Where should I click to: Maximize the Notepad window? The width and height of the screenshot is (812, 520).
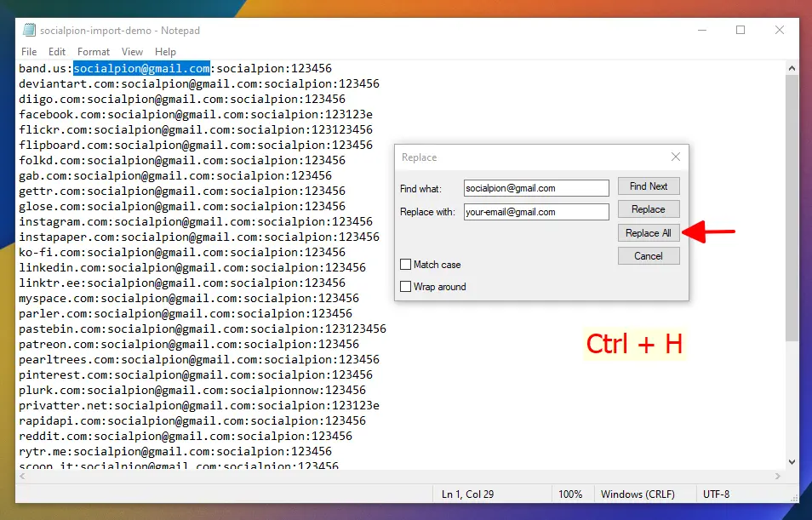click(x=741, y=30)
